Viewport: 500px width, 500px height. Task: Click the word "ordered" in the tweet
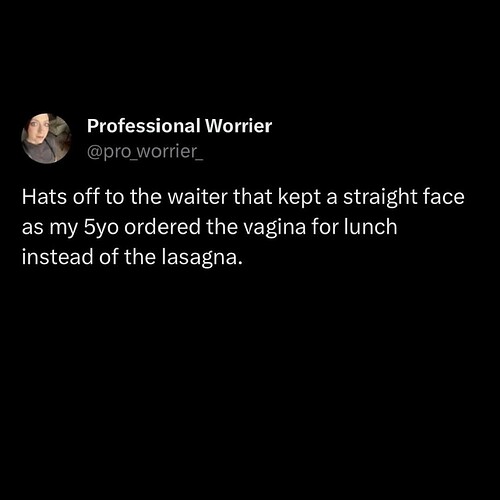point(162,227)
